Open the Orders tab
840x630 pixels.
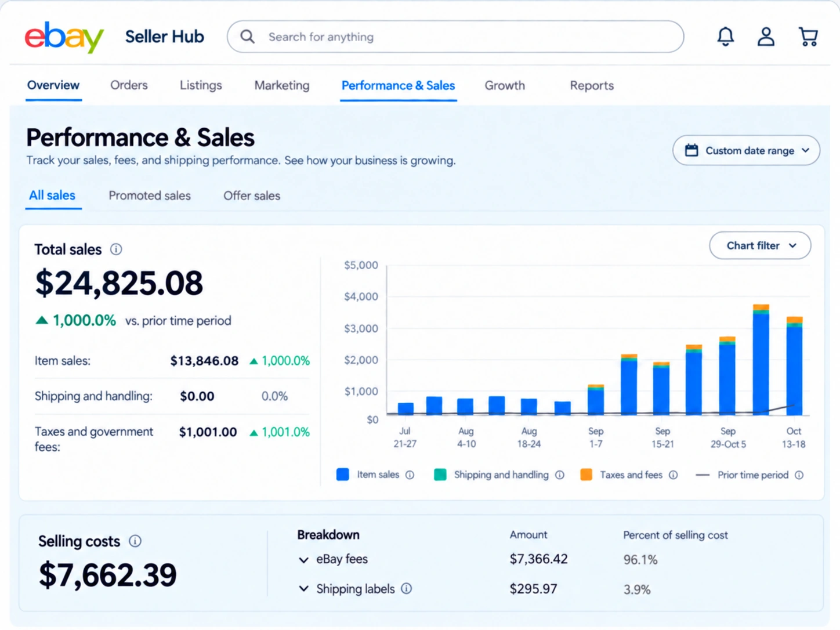129,85
